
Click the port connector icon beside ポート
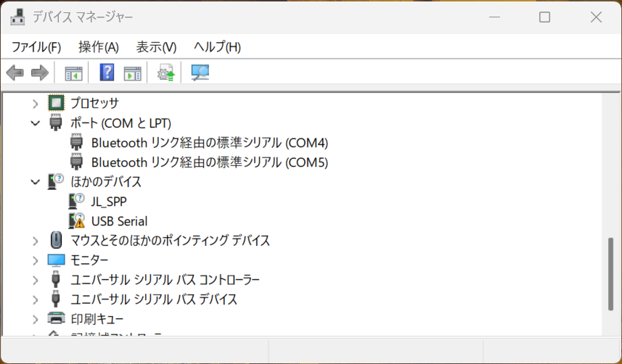click(x=56, y=123)
